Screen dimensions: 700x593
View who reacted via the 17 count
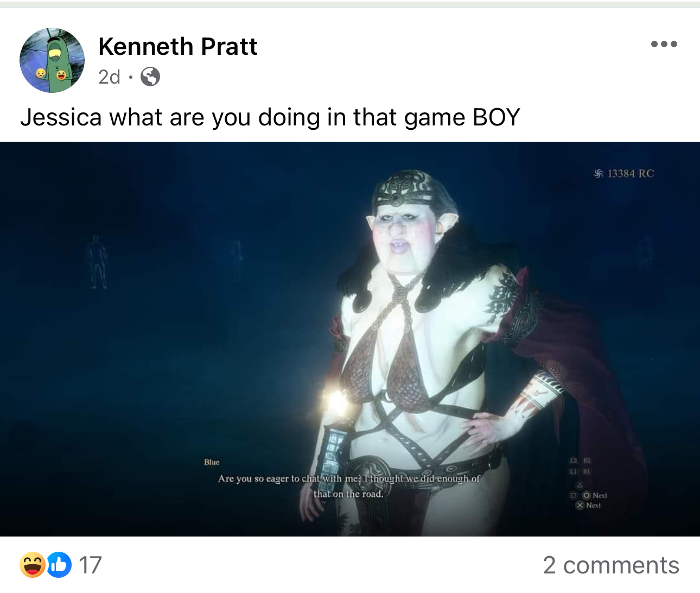[x=90, y=565]
